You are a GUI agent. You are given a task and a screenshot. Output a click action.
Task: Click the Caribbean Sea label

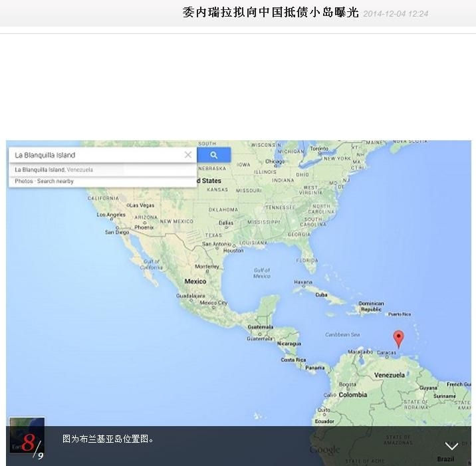342,334
